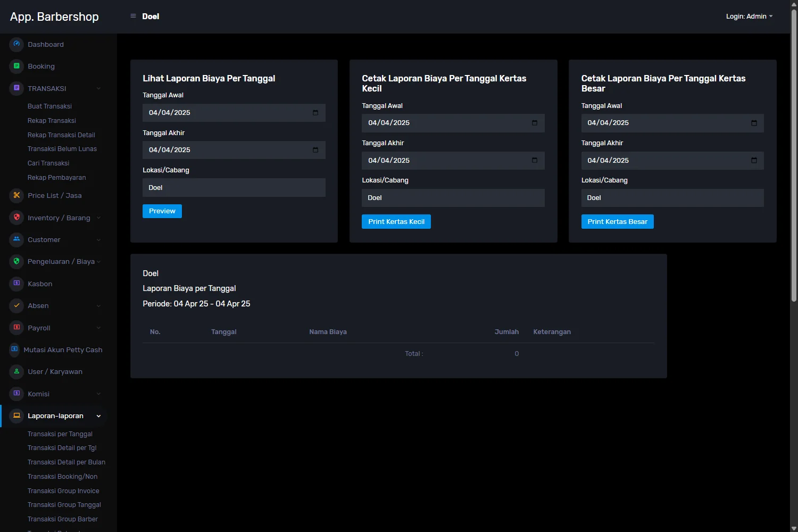The width and height of the screenshot is (798, 532).
Task: Expand the Customer menu chevron
Action: click(98, 239)
